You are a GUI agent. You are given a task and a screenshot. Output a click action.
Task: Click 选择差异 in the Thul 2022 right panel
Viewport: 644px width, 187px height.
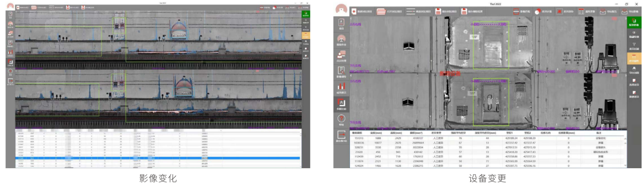(634, 82)
